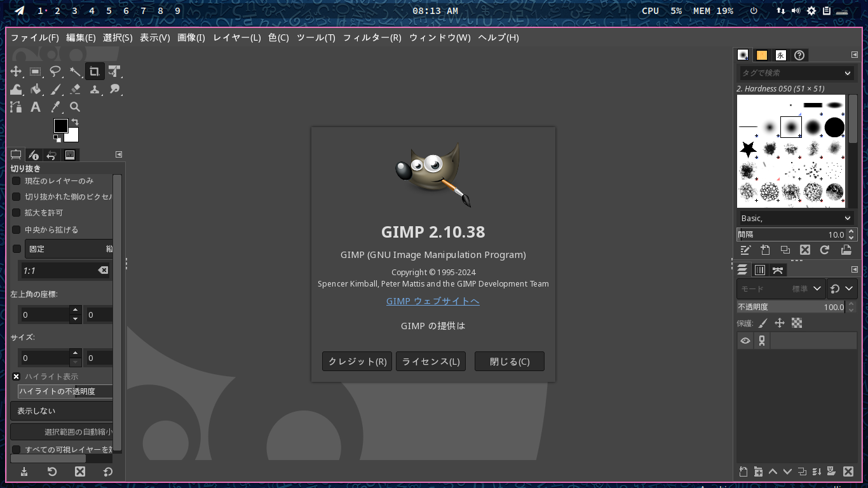The height and width of the screenshot is (488, 868).
Task: Select the Unified Transform tool
Action: coord(114,72)
